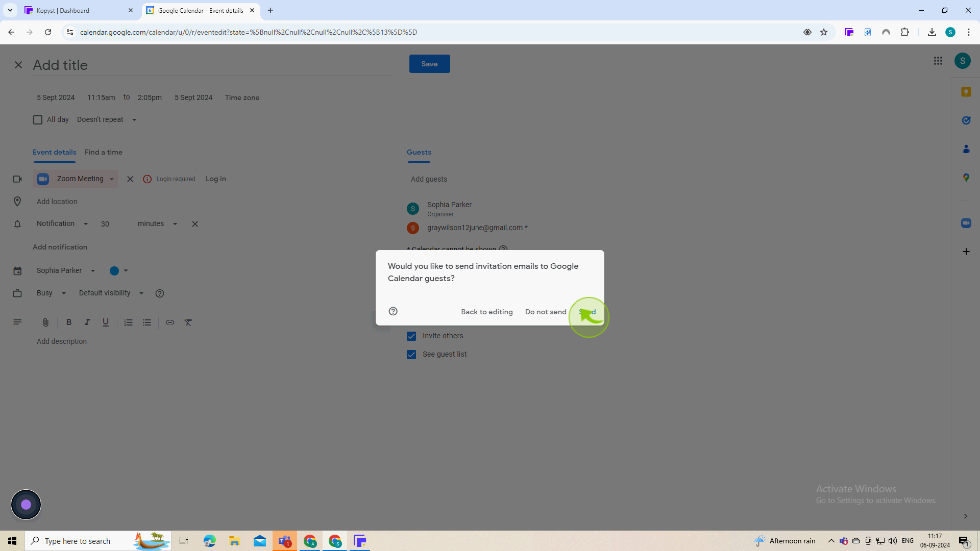Insert a bulleted list

(x=147, y=322)
